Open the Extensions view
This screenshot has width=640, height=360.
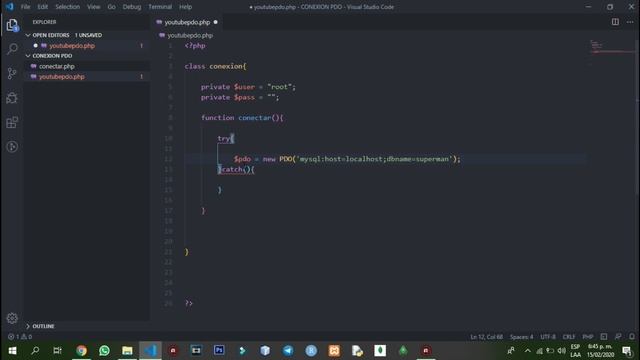[12, 122]
